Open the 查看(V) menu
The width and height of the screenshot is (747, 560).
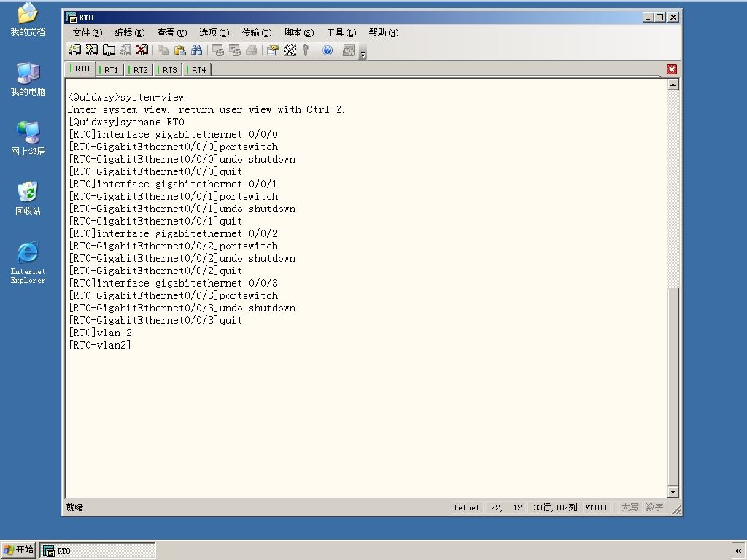click(x=172, y=32)
